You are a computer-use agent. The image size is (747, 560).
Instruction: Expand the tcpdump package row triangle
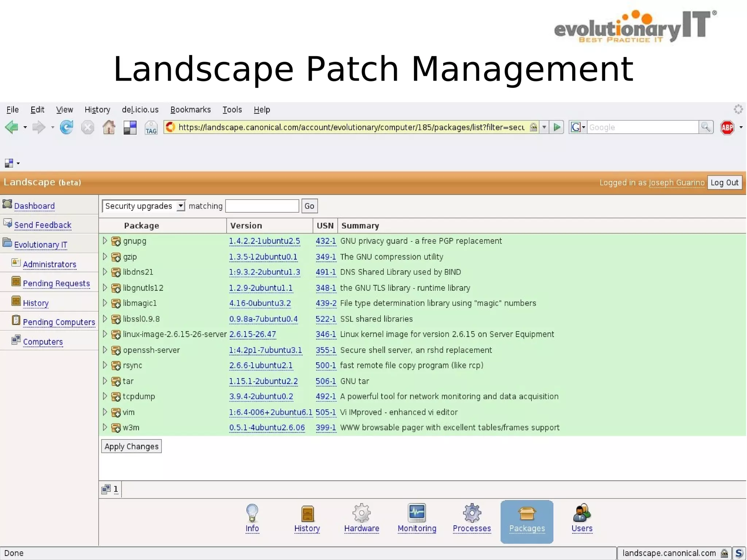(105, 396)
